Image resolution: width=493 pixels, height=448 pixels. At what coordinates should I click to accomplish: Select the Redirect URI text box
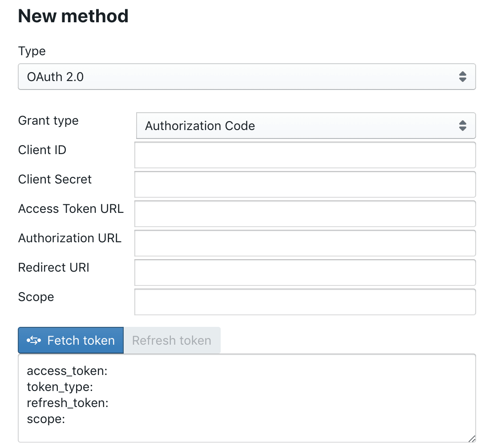tap(305, 273)
